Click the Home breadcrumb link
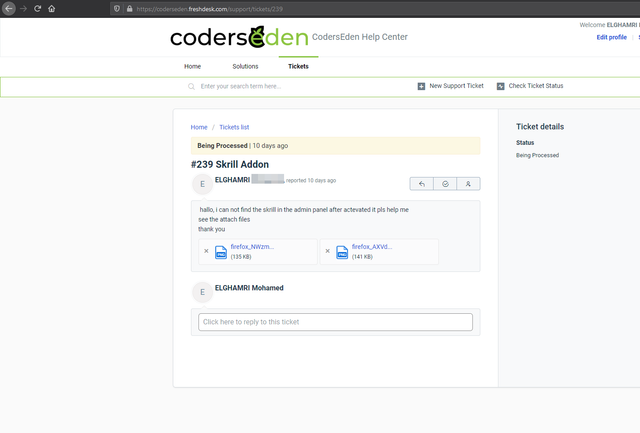The image size is (640, 433). click(x=199, y=127)
